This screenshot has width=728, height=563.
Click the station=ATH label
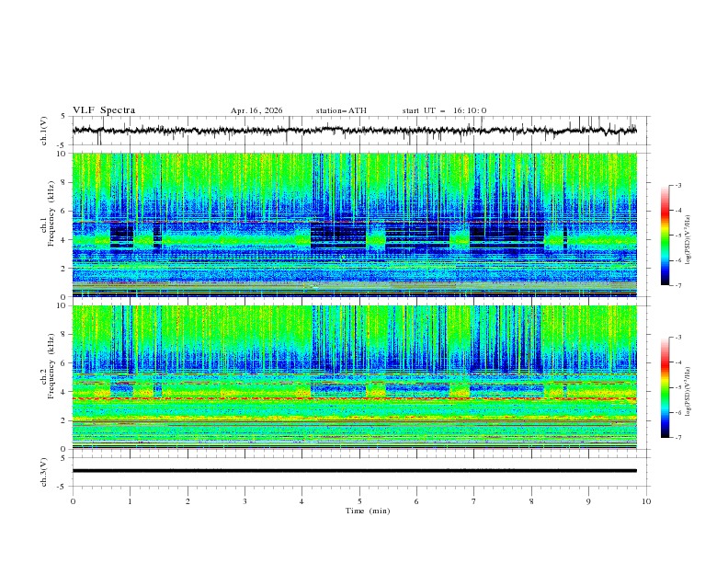tap(341, 110)
